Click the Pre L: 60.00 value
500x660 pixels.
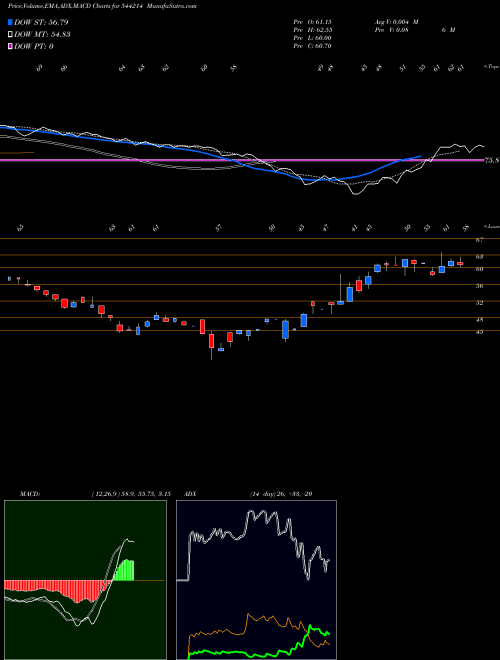pos(313,38)
